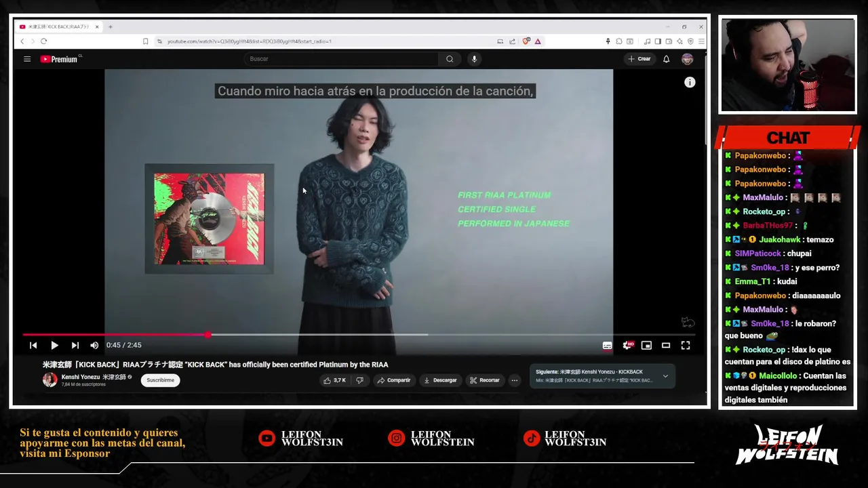The height and width of the screenshot is (488, 868).
Task: Click Juakohawk temazo chat message
Action: pyautogui.click(x=779, y=239)
